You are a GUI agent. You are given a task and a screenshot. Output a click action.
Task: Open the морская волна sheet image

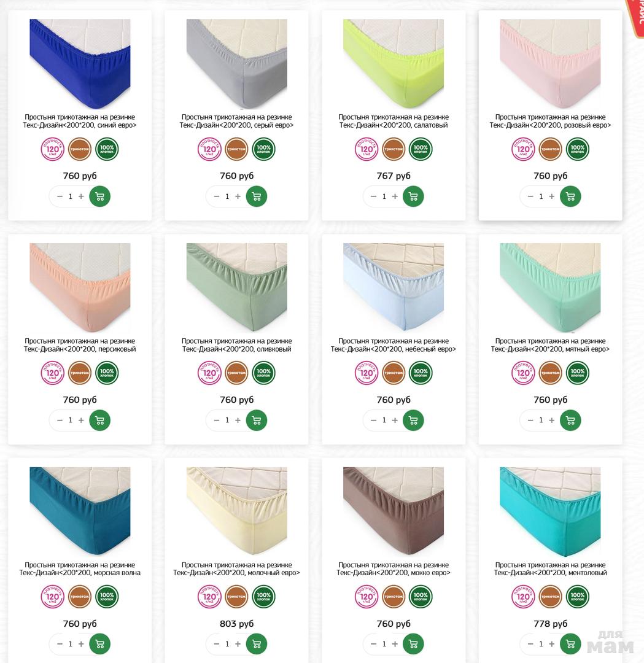coord(80,511)
